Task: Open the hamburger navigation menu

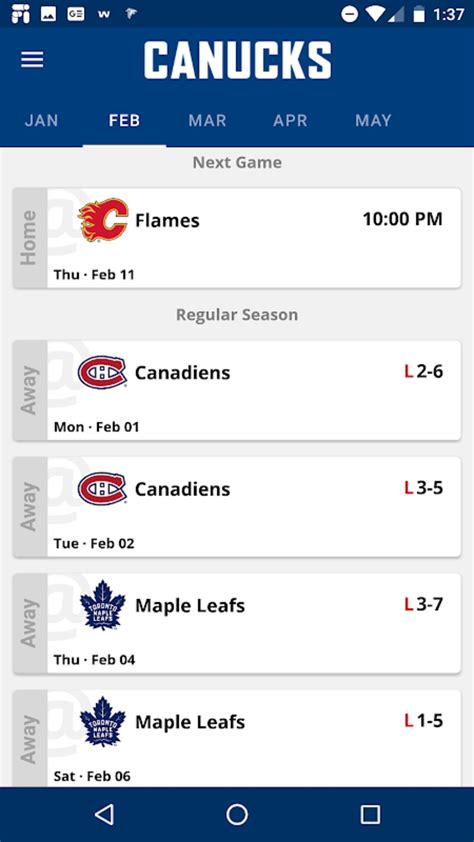Action: pyautogui.click(x=32, y=60)
